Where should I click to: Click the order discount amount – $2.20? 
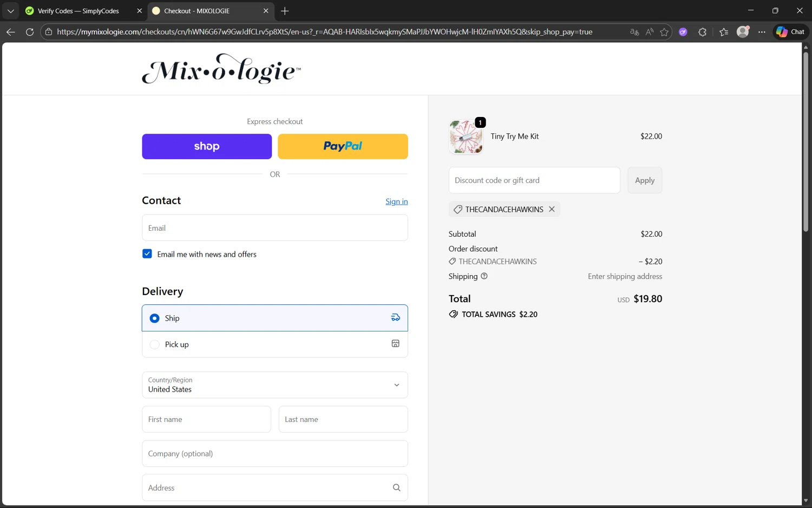coord(650,262)
